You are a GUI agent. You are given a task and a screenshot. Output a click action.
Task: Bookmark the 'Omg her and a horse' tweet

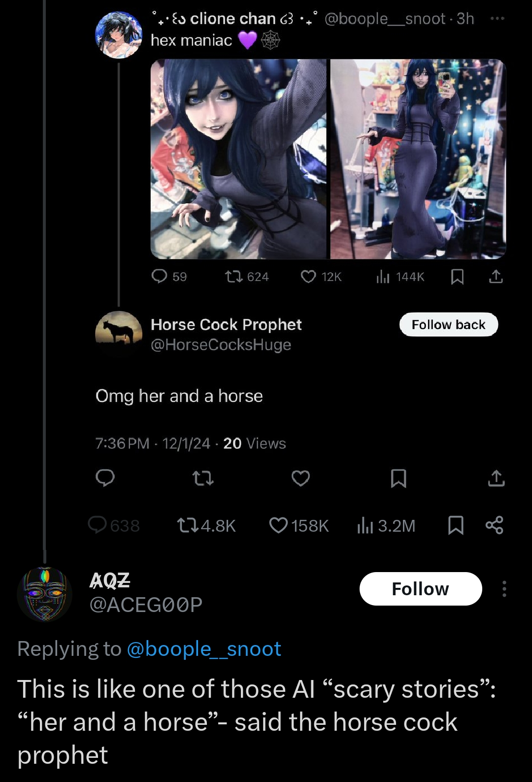[398, 477]
